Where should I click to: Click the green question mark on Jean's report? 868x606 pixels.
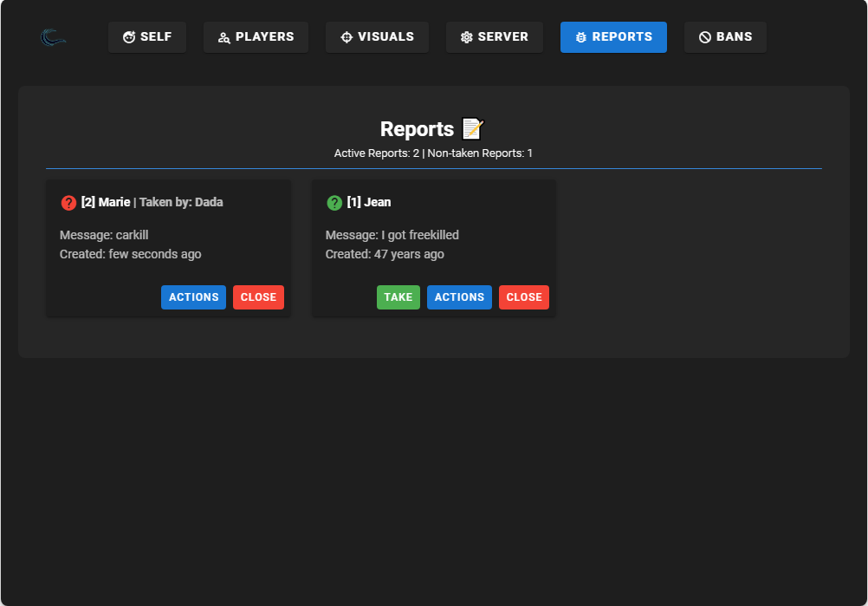coord(334,202)
